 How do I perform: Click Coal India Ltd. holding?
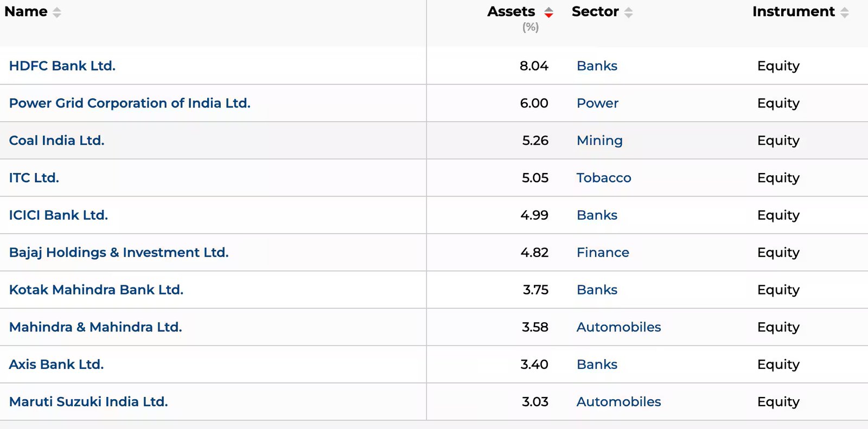coord(56,140)
